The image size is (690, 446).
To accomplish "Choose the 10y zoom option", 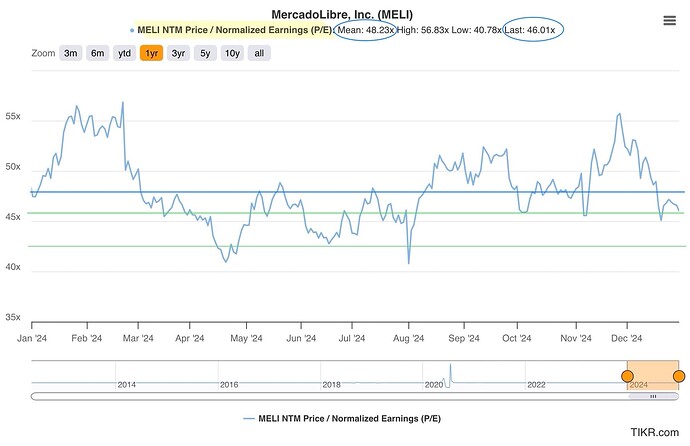I will coord(231,53).
